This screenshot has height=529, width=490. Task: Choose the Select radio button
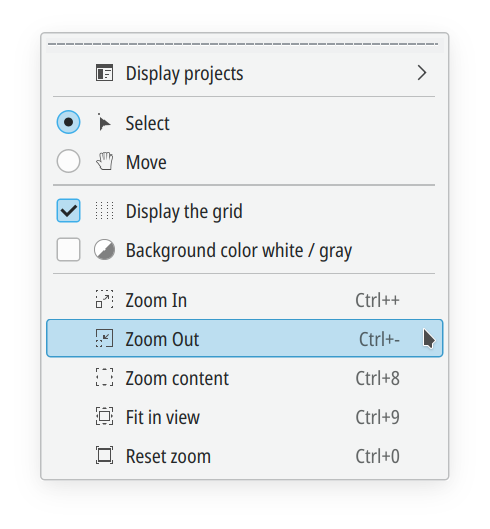[69, 122]
